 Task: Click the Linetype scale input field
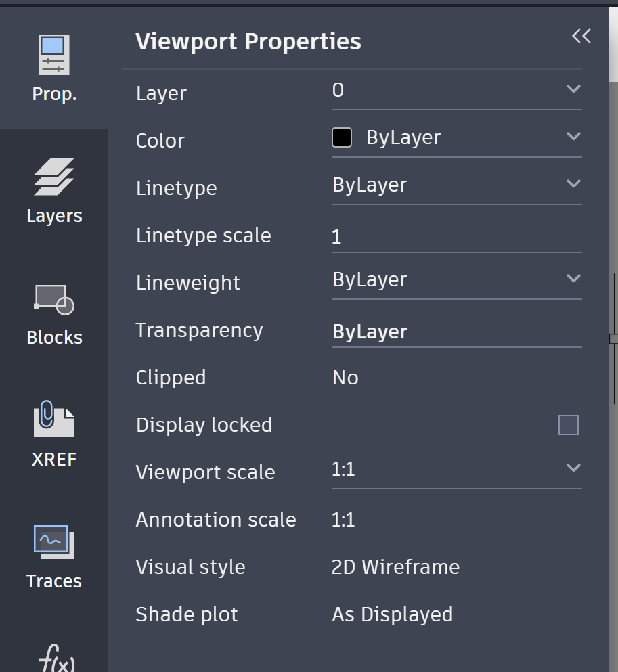point(456,236)
